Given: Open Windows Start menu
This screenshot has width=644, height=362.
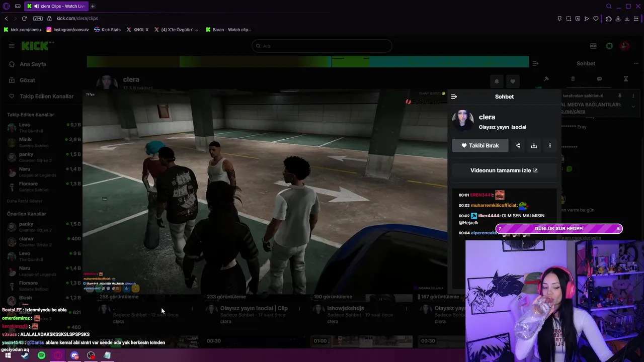Looking at the screenshot, I should click(x=8, y=355).
